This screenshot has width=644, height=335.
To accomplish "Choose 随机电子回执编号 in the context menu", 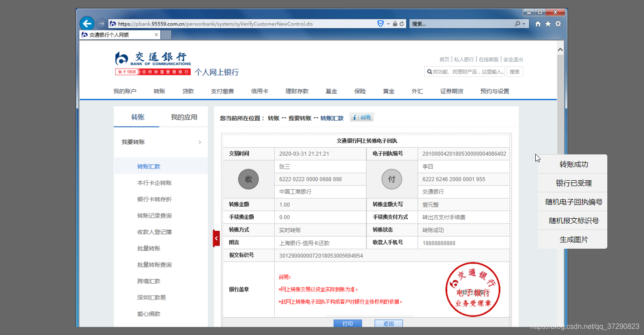I will coord(572,202).
